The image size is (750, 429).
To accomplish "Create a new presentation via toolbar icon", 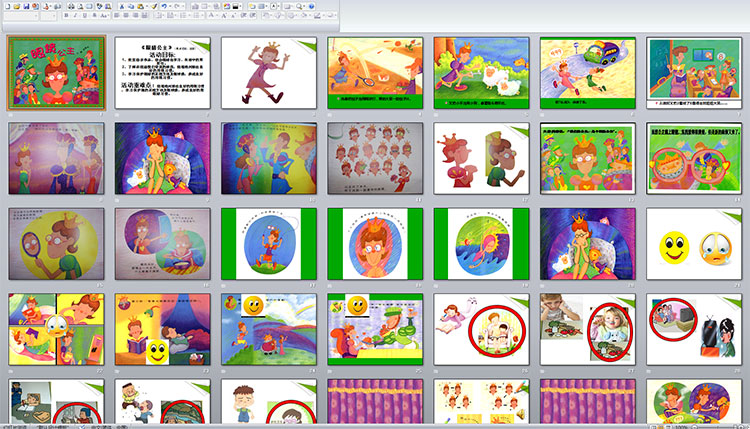I will coord(8,6).
